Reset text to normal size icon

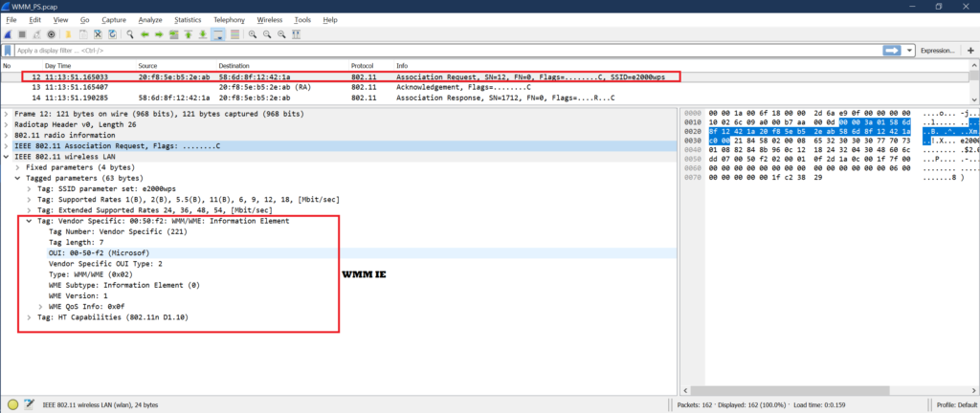pos(281,34)
